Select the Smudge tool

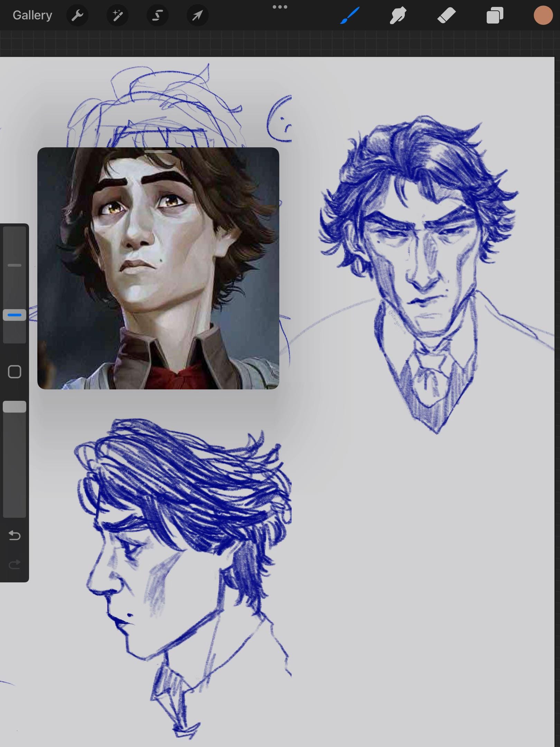tap(398, 15)
